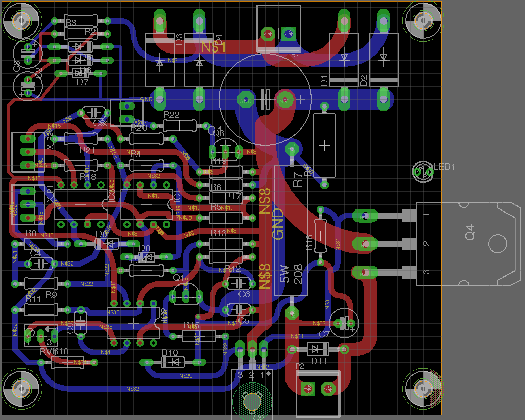Click the Q3 transistor label
This screenshot has height=420, width=525.
point(219,133)
